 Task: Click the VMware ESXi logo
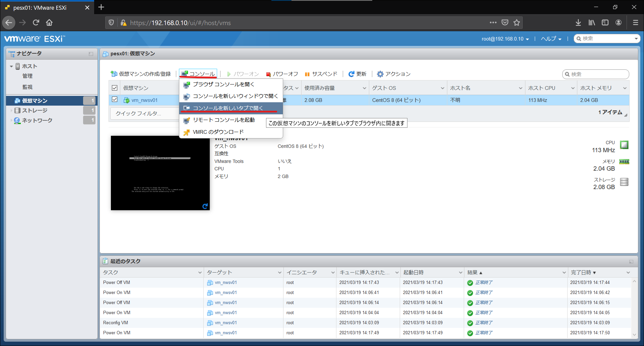[x=35, y=39]
